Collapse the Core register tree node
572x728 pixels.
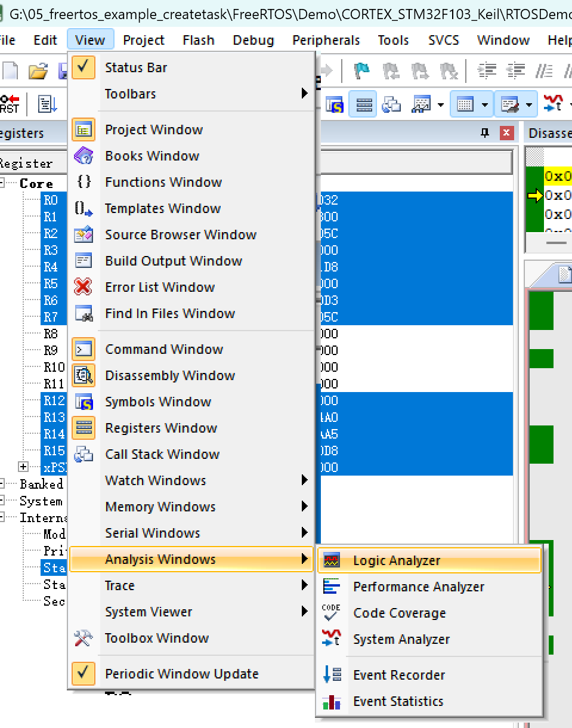[3, 183]
